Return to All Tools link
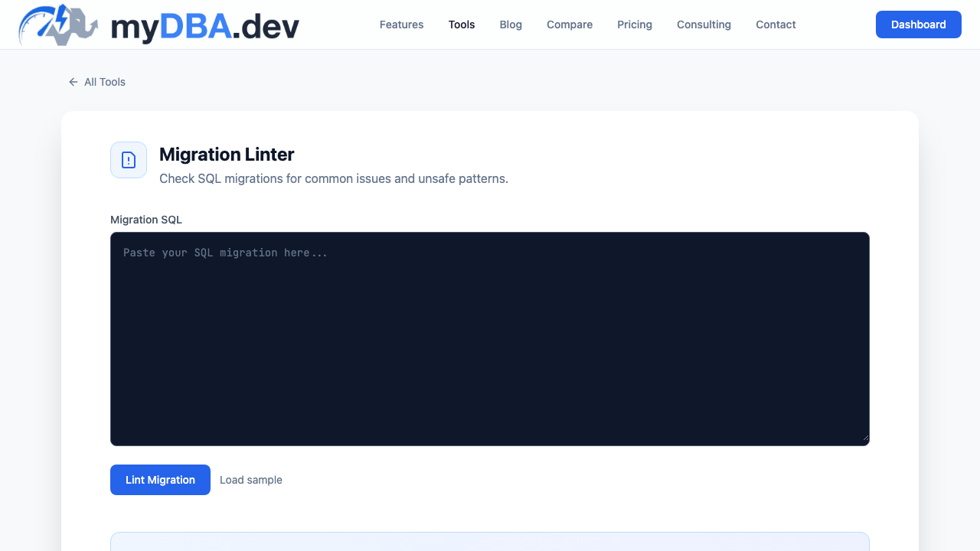This screenshot has height=551, width=980. (x=97, y=82)
